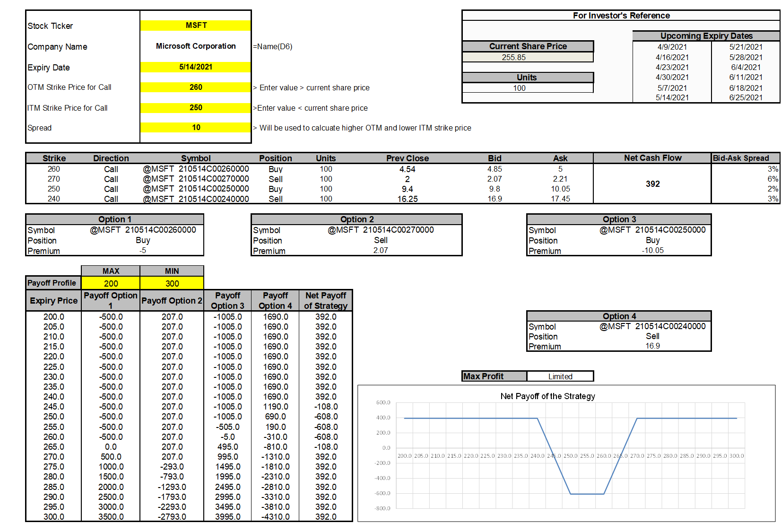Click the Ask value 17.45

pos(560,199)
